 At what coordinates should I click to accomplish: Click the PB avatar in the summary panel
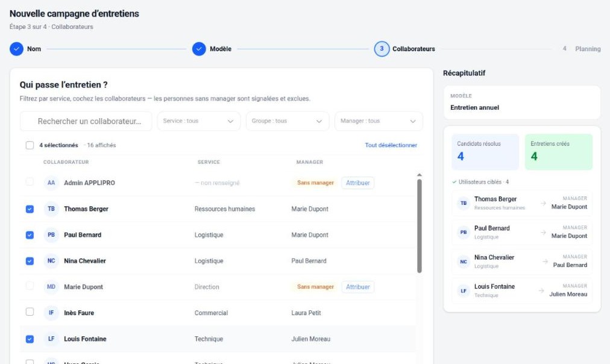[x=464, y=232]
